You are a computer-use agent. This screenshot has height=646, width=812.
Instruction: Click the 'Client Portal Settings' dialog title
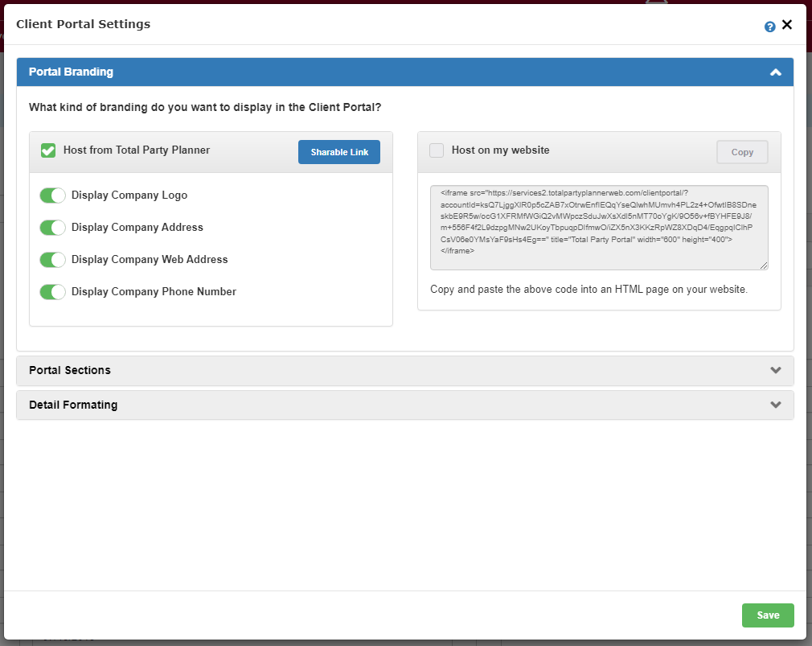click(x=84, y=24)
